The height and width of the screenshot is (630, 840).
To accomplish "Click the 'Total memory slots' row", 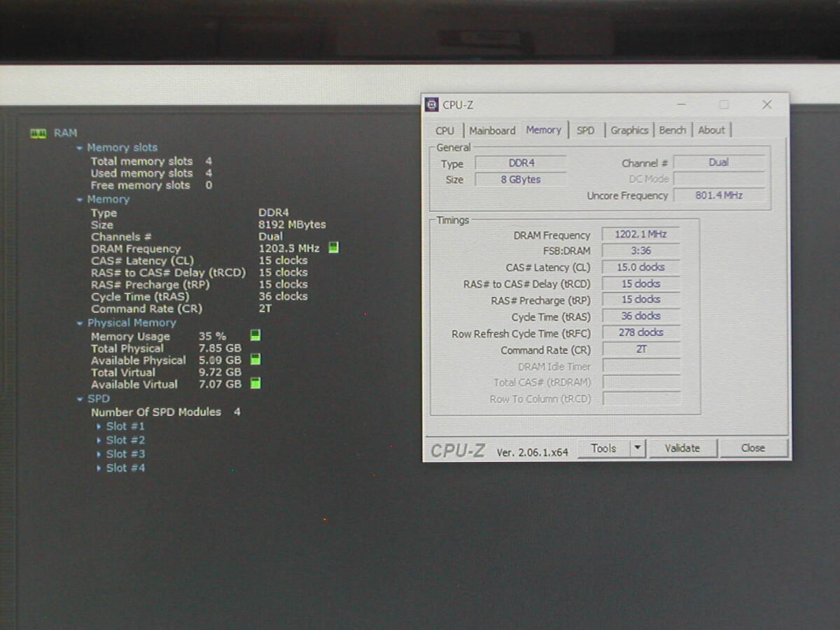I will tap(151, 162).
